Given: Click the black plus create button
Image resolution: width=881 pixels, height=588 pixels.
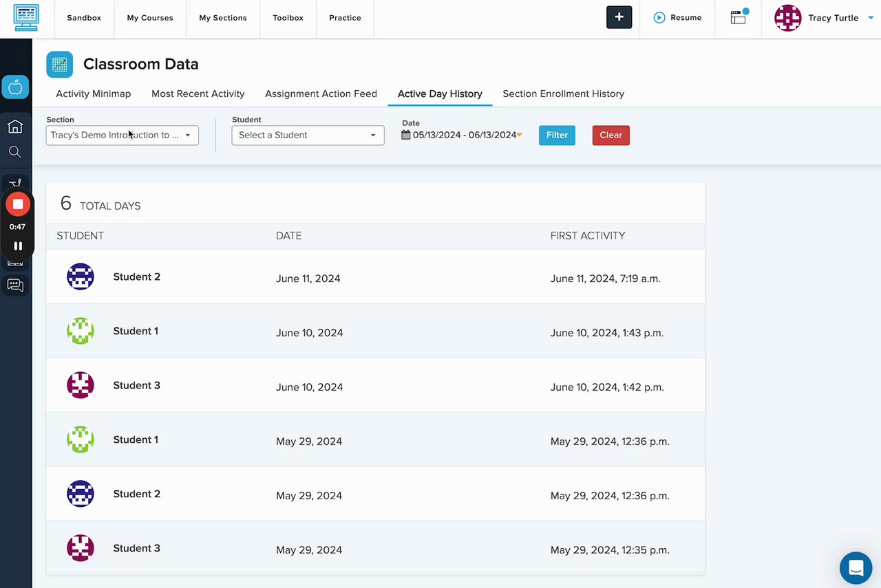Looking at the screenshot, I should tap(619, 18).
